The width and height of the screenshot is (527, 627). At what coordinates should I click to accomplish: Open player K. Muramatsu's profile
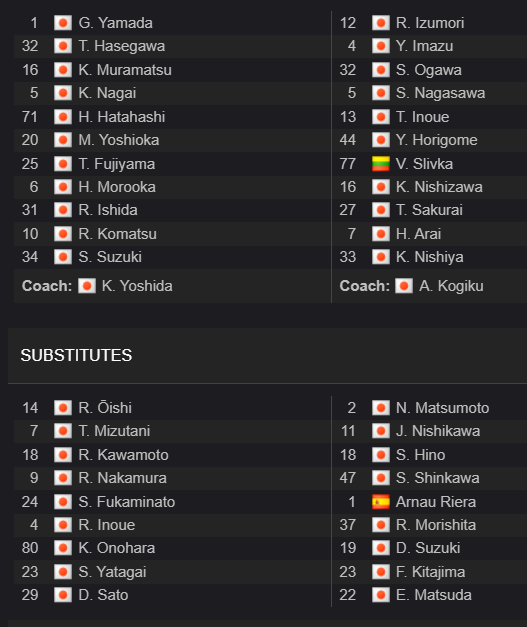pos(125,70)
